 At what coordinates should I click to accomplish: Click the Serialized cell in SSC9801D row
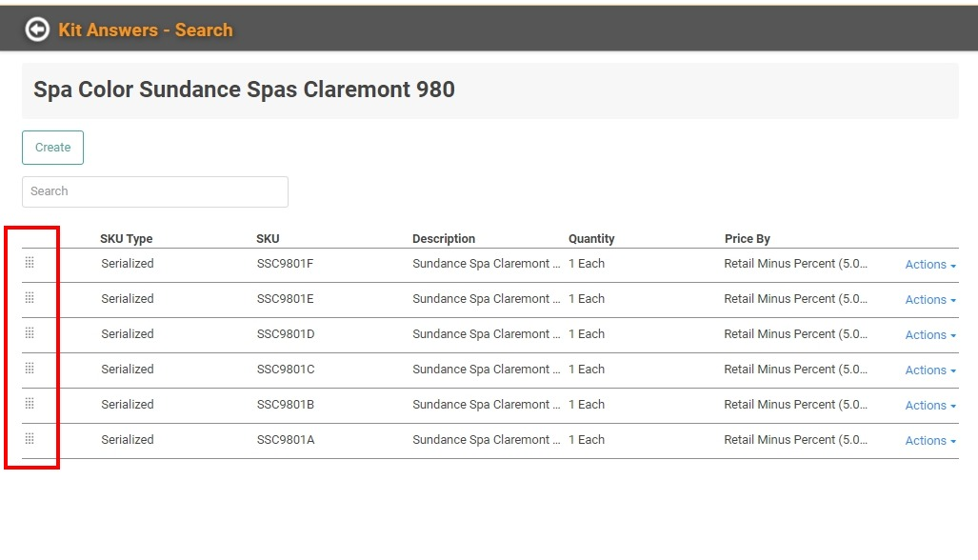coord(128,334)
